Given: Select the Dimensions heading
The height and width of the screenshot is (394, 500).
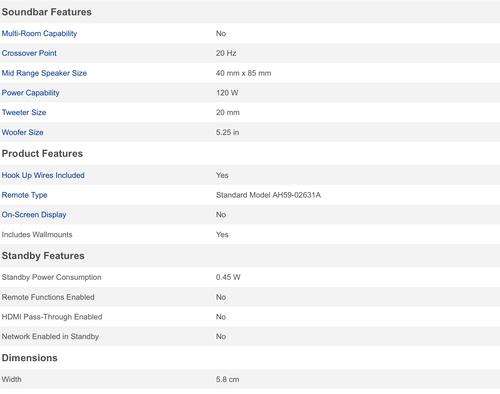Looking at the screenshot, I should pyautogui.click(x=30, y=358).
